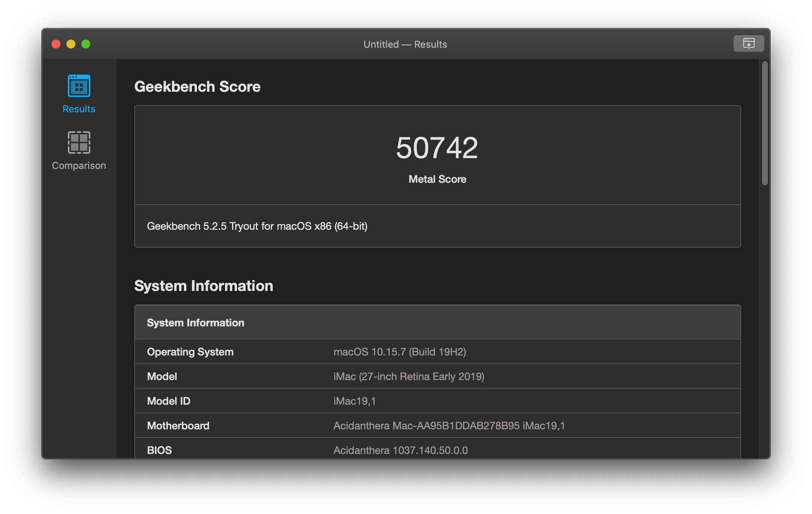This screenshot has width=812, height=514.
Task: Click the Model row label
Action: (162, 376)
